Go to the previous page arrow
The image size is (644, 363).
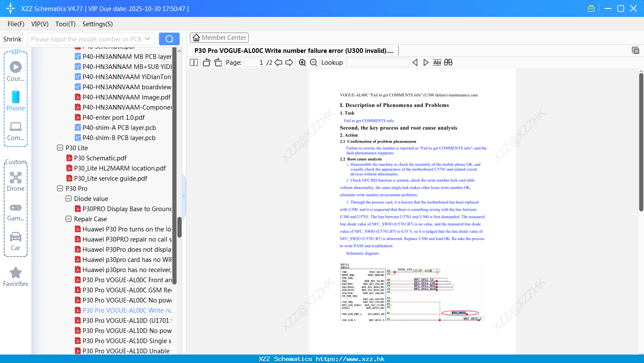[278, 63]
